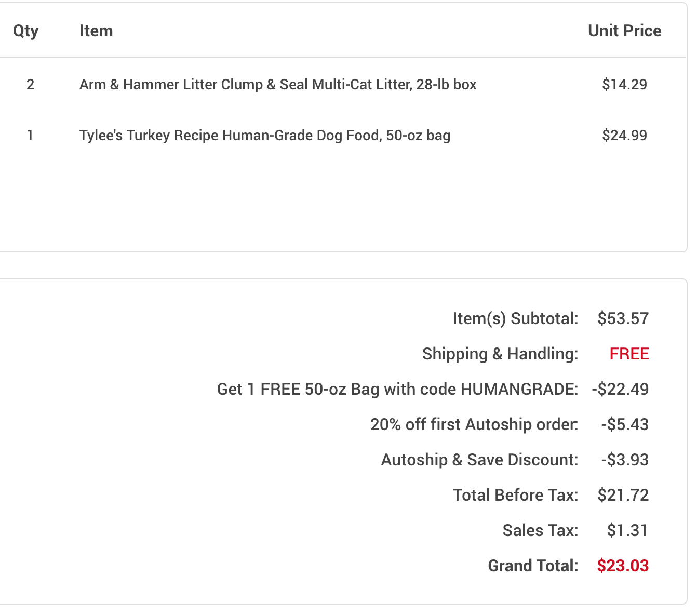Click the Unit Price column header
The image size is (697, 616).
point(624,31)
